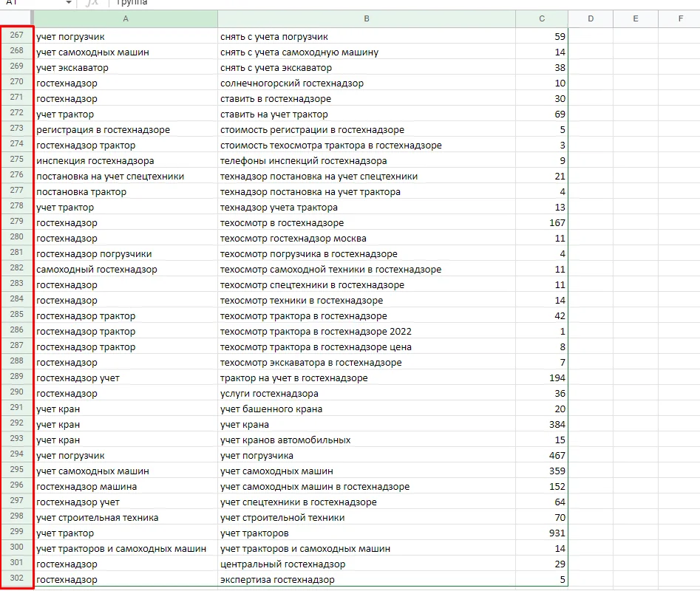Screen dimensions: 700x591
Task: Click value 384 in column C
Action: [542, 425]
